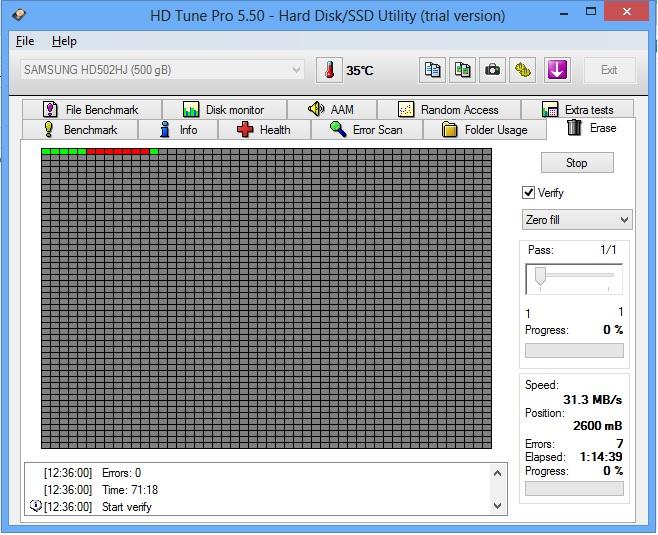Open the File Benchmark tab
The height and width of the screenshot is (535, 658).
92,110
